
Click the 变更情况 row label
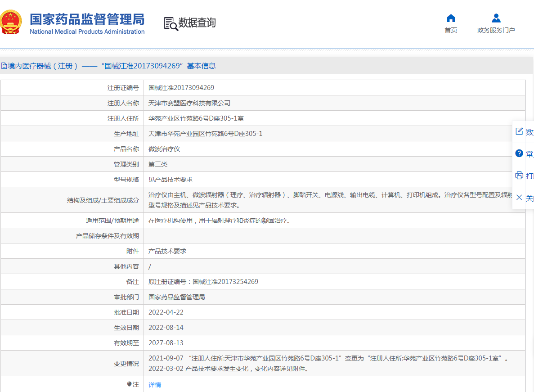[x=126, y=363]
